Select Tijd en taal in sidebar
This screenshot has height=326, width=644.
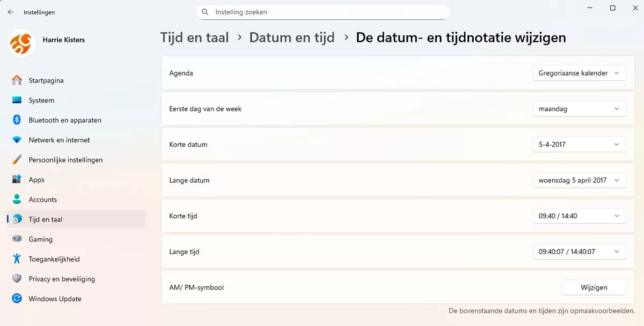(46, 219)
